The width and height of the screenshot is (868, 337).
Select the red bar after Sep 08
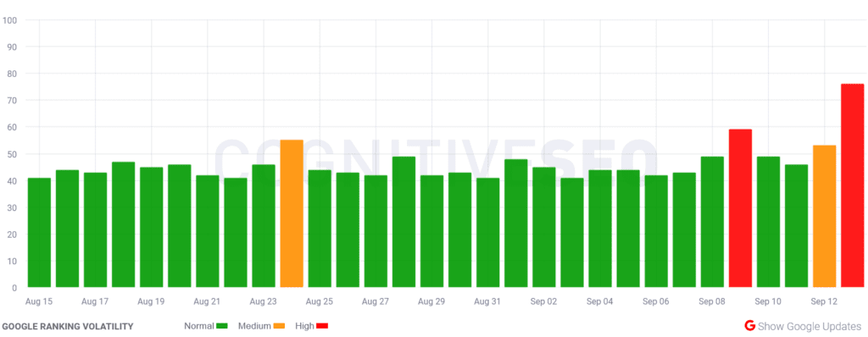click(740, 208)
